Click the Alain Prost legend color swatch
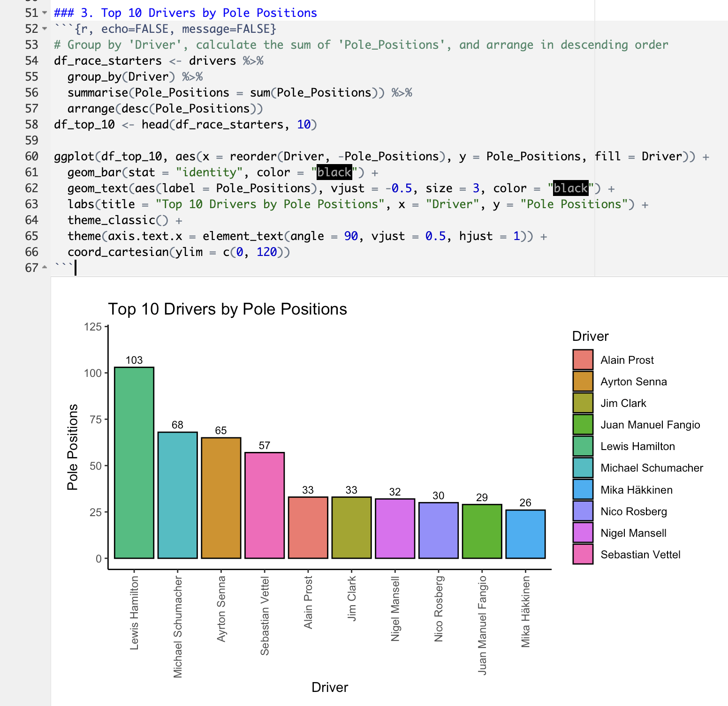The width and height of the screenshot is (728, 706). tap(583, 360)
